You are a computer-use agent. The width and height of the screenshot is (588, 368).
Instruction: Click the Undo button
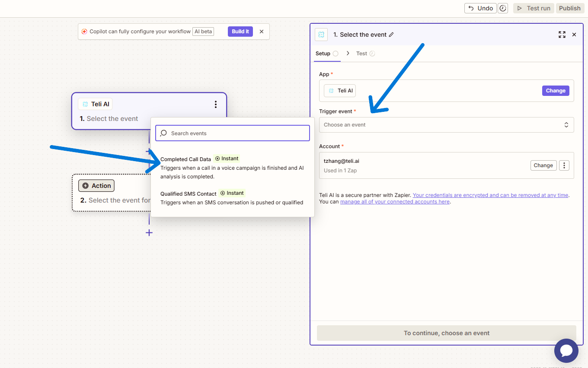480,8
